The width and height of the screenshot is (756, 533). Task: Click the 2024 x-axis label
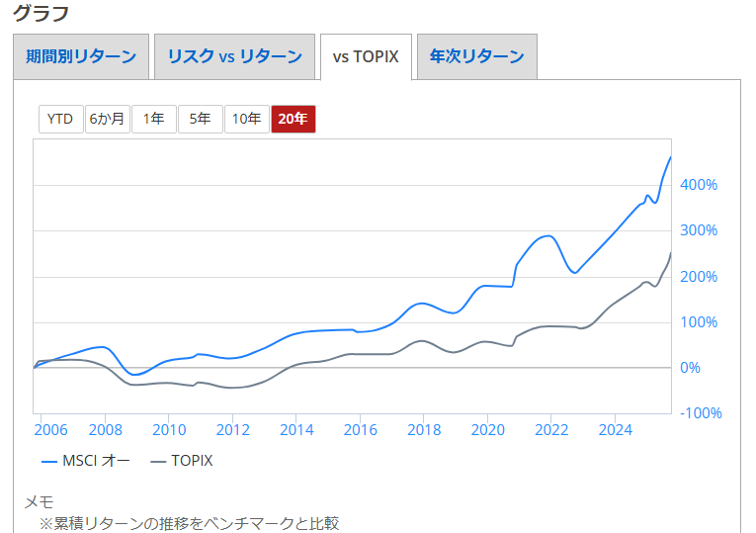(614, 429)
